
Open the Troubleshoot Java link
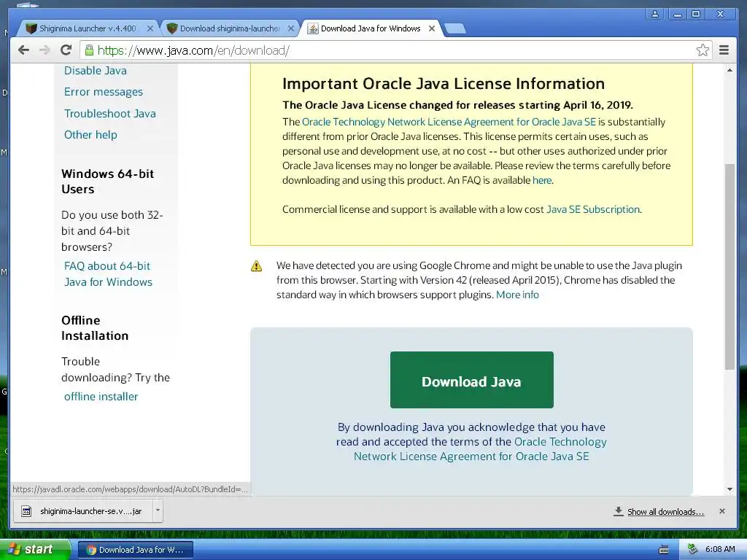coord(110,113)
